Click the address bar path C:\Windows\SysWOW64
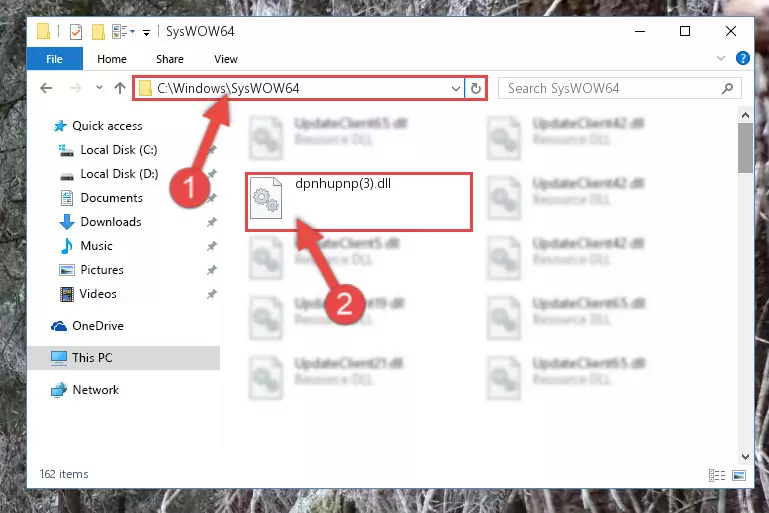The image size is (769, 513). 228,88
